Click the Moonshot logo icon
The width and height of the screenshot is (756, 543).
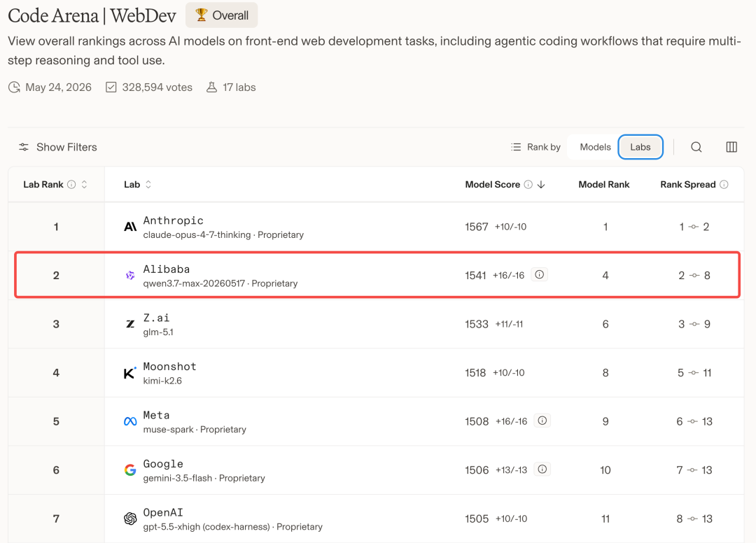[x=130, y=373]
